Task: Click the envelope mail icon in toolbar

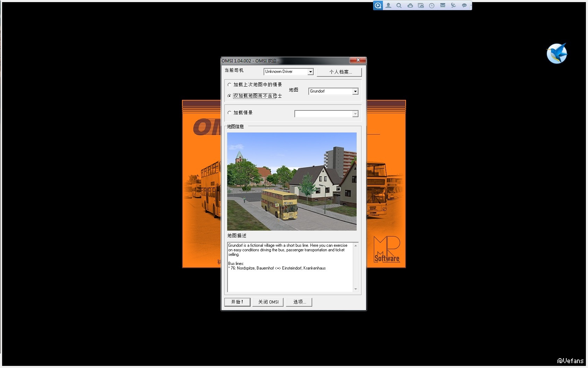Action: [x=443, y=6]
